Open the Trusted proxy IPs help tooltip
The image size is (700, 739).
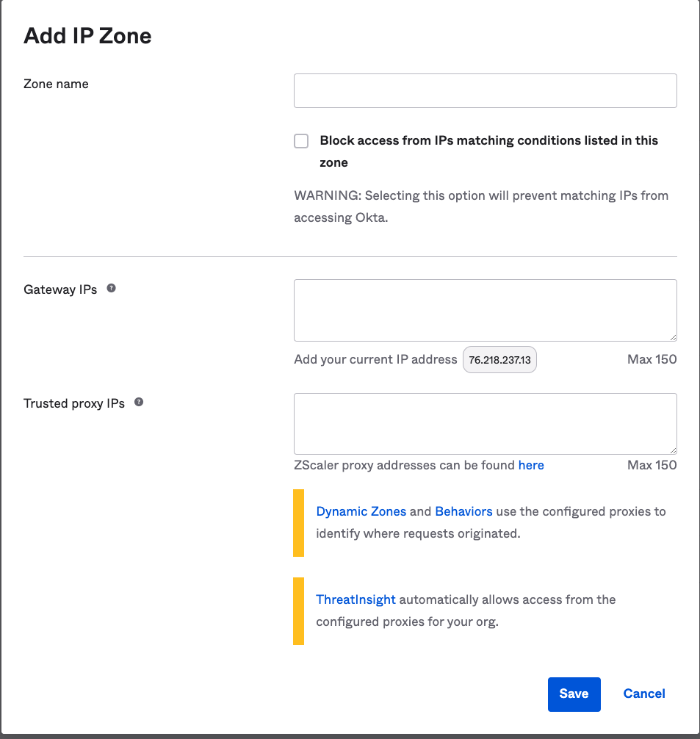[139, 403]
